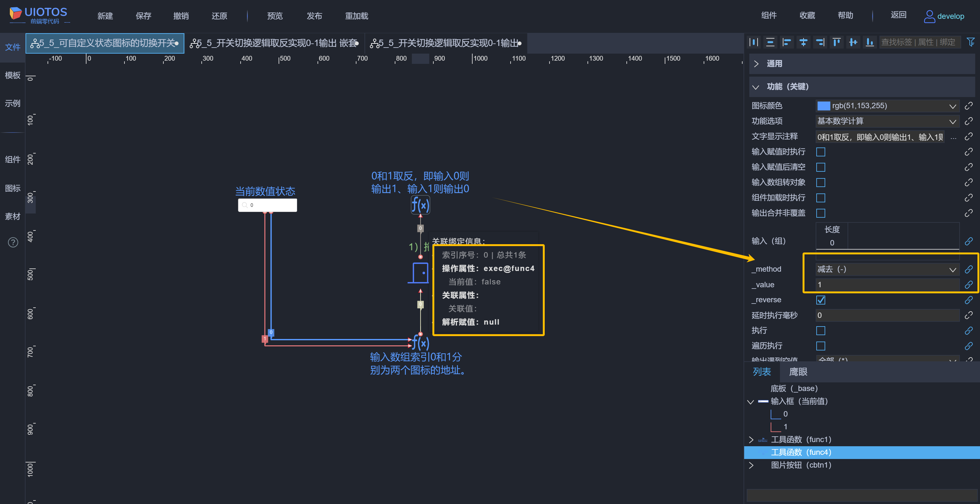
Task: Uncheck the _reverse checkbox
Action: point(820,300)
